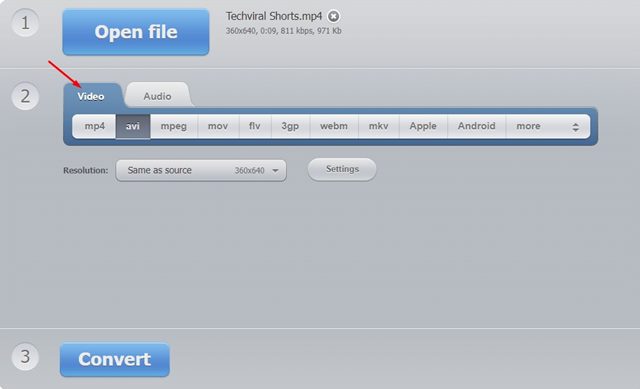The image size is (640, 389).
Task: Click the Techviral Shorts.mp4 file name
Action: click(274, 16)
